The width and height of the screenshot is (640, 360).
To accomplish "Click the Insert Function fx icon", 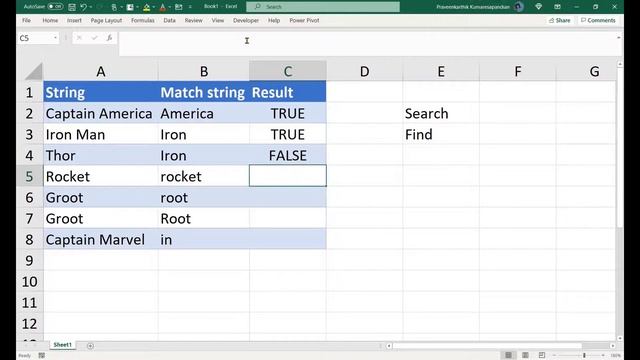I will tap(109, 38).
